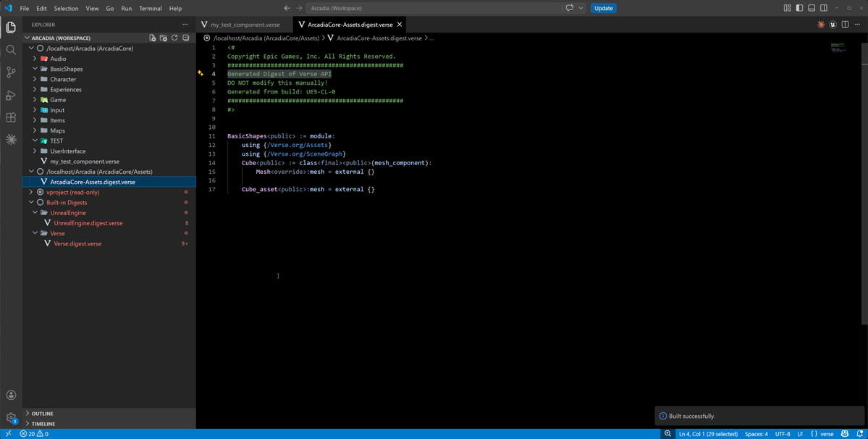The width and height of the screenshot is (868, 439).
Task: Open editor More Actions ellipsis
Action: tap(857, 25)
